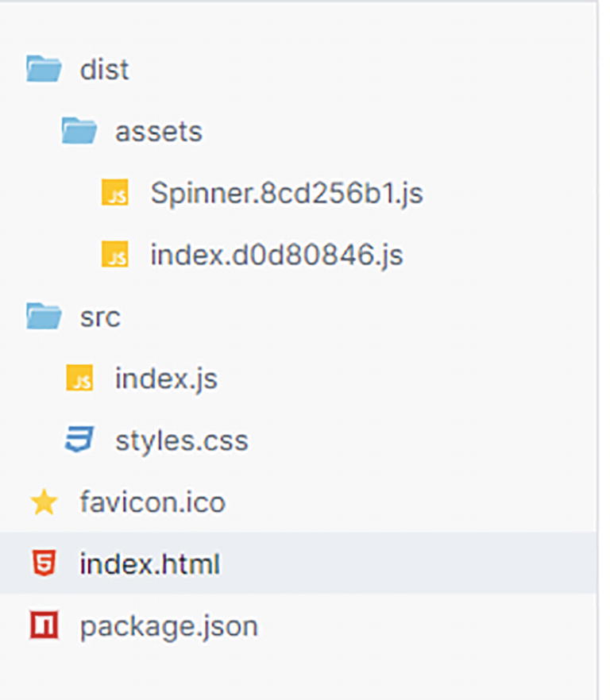610x700 pixels.
Task: Click the star icon beside favicon.ico
Action: [44, 502]
